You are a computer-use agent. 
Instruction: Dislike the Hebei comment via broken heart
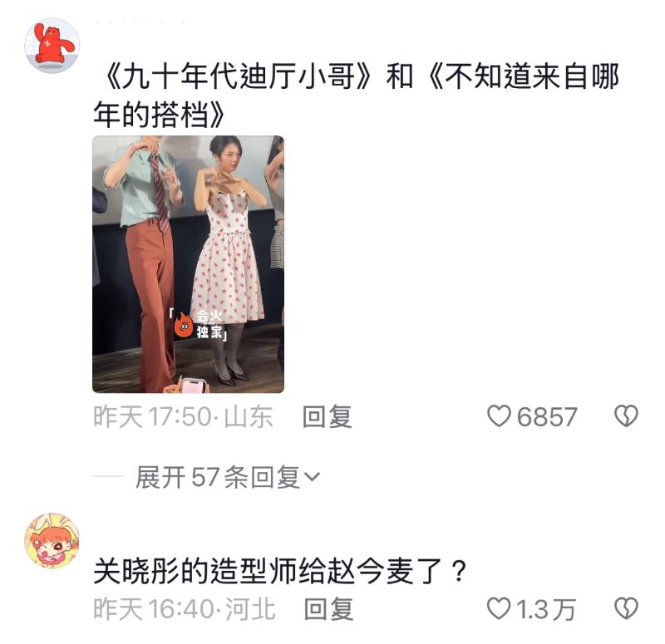(x=626, y=608)
